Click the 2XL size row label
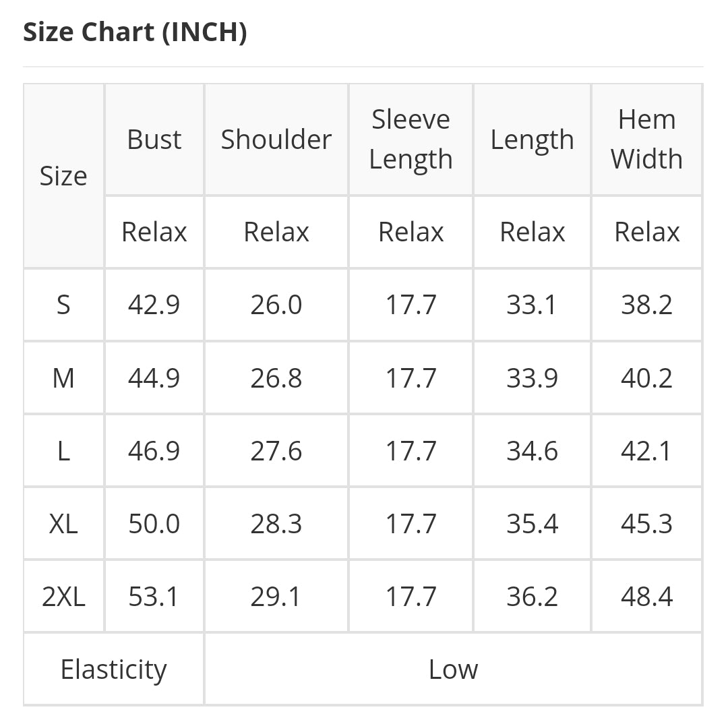728x722 pixels. [x=63, y=597]
